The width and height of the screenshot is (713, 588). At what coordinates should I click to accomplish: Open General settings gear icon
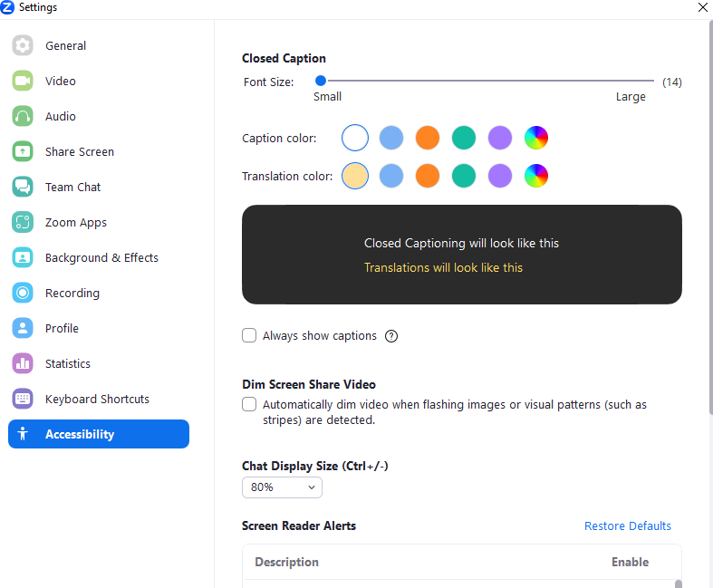pyautogui.click(x=23, y=45)
